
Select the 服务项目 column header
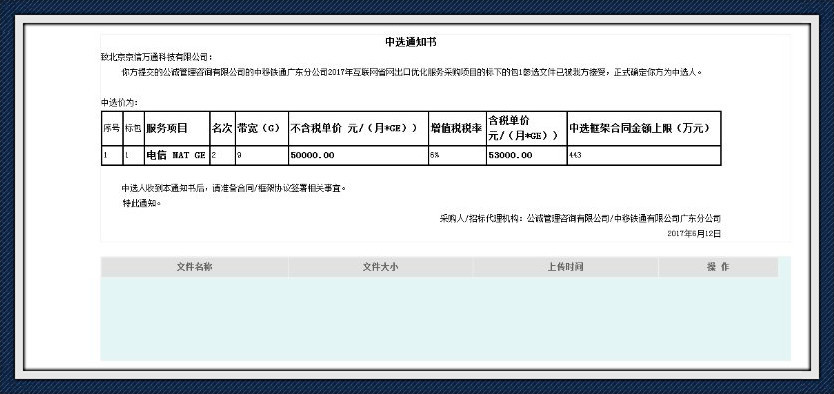click(177, 128)
